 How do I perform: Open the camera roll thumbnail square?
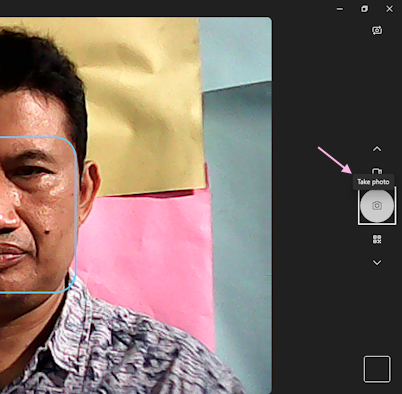tap(377, 369)
